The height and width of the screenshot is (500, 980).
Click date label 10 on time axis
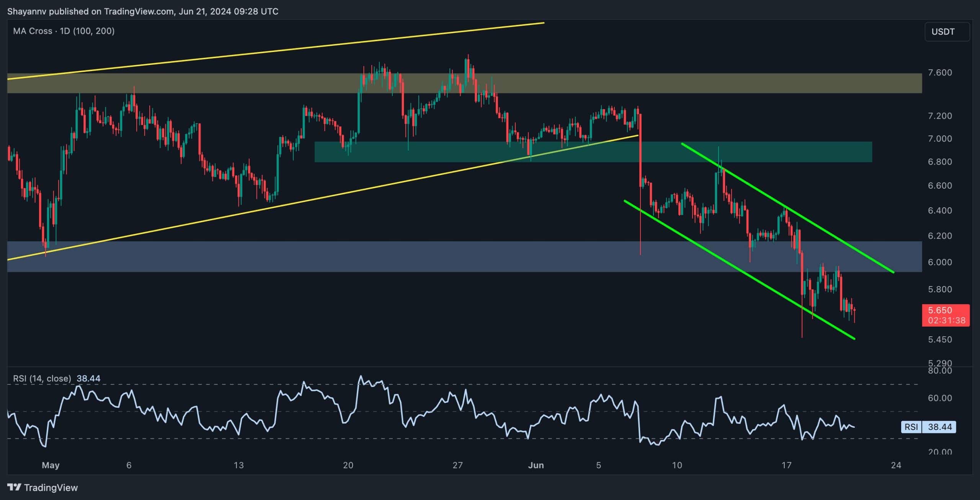point(677,465)
